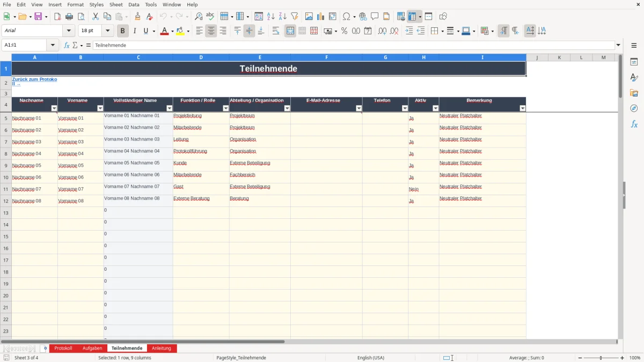The height and width of the screenshot is (362, 644).
Task: Open the Bemerkung column filter dropdown
Action: click(523, 108)
